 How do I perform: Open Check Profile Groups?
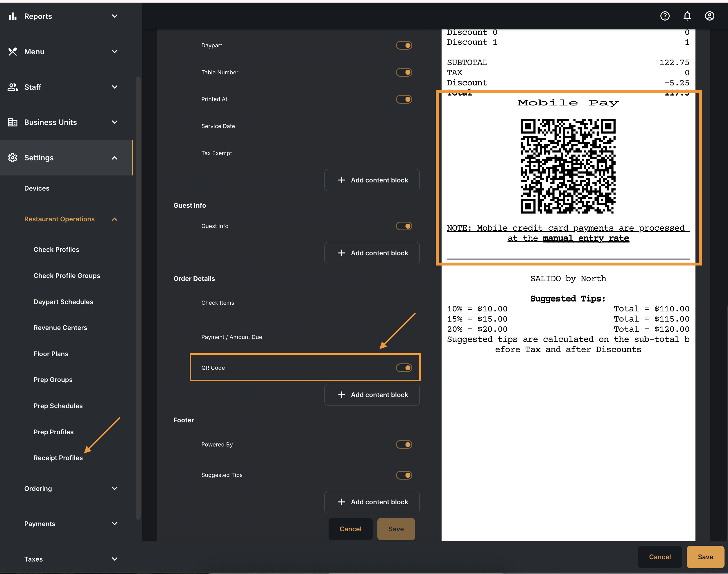click(67, 276)
